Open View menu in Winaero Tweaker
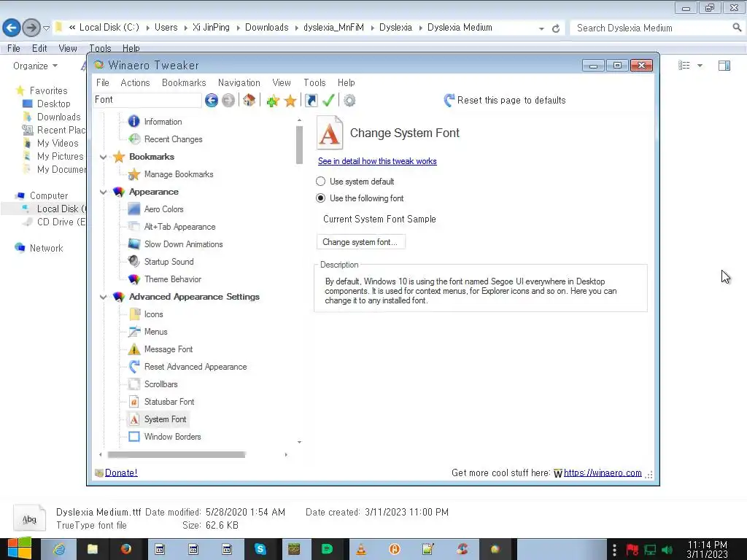Image resolution: width=747 pixels, height=560 pixels. click(x=281, y=82)
